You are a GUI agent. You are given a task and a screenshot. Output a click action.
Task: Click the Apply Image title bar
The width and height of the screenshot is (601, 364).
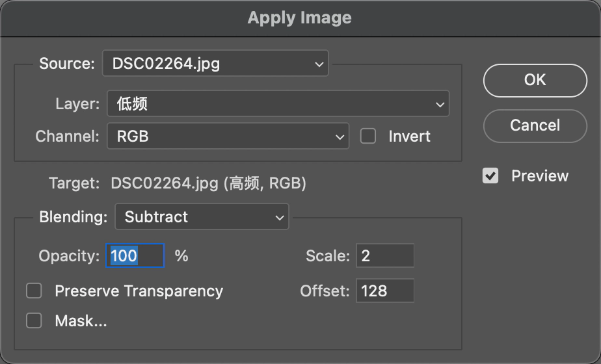(x=300, y=18)
